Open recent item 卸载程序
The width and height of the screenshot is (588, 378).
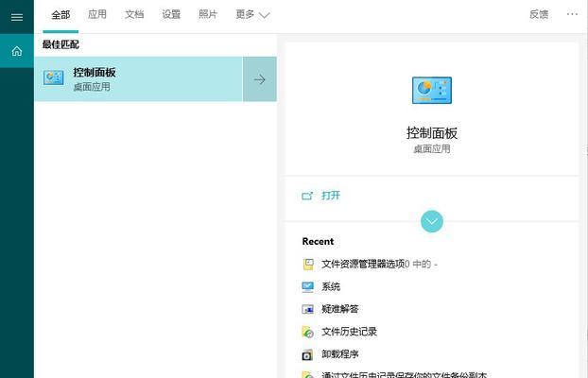(x=339, y=354)
